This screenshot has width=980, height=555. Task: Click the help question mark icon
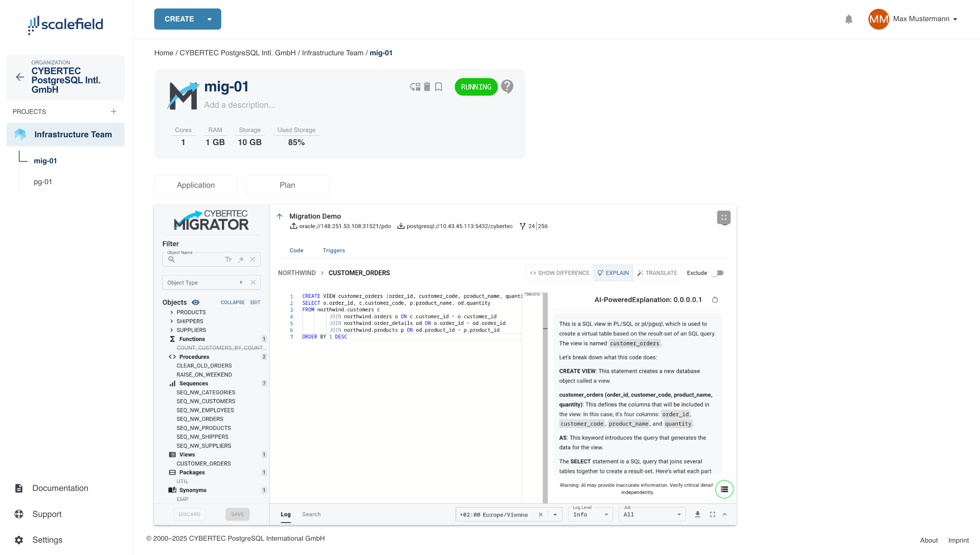click(x=507, y=87)
